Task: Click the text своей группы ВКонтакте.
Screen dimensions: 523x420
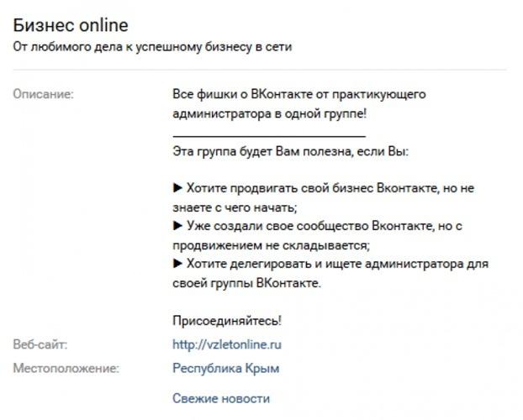Action: [246, 283]
